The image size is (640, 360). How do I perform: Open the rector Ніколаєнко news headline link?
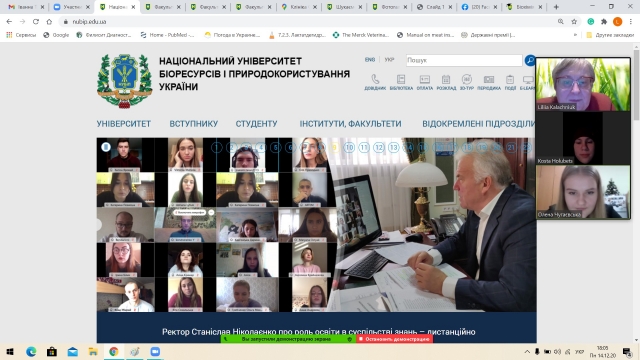click(x=318, y=332)
